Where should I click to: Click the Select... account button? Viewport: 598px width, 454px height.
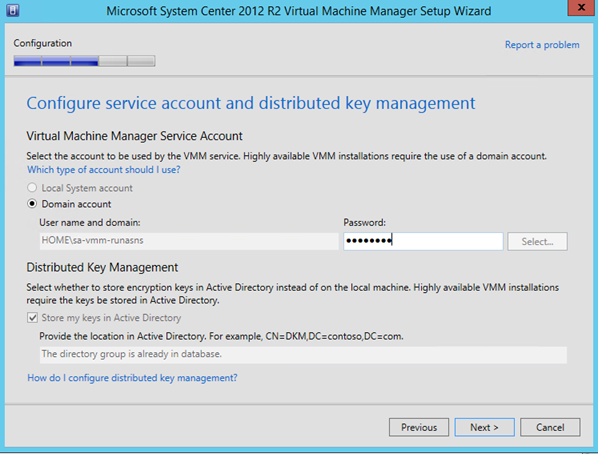point(537,241)
